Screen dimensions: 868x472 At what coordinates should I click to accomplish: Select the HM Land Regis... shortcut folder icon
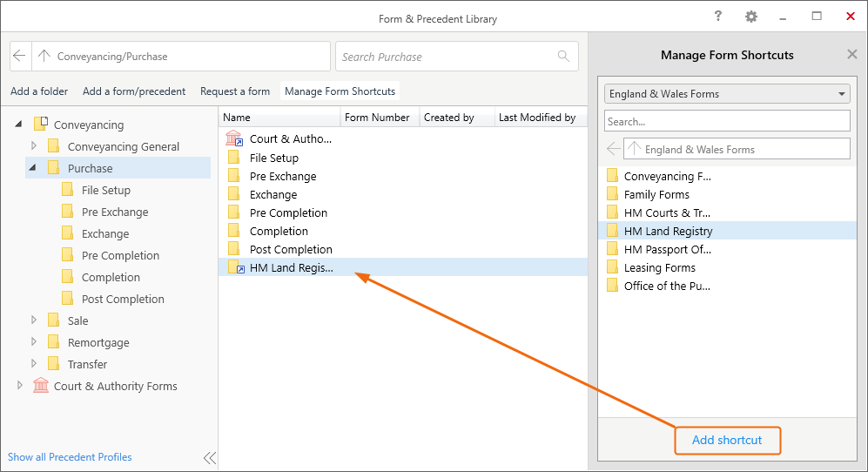[x=236, y=267]
